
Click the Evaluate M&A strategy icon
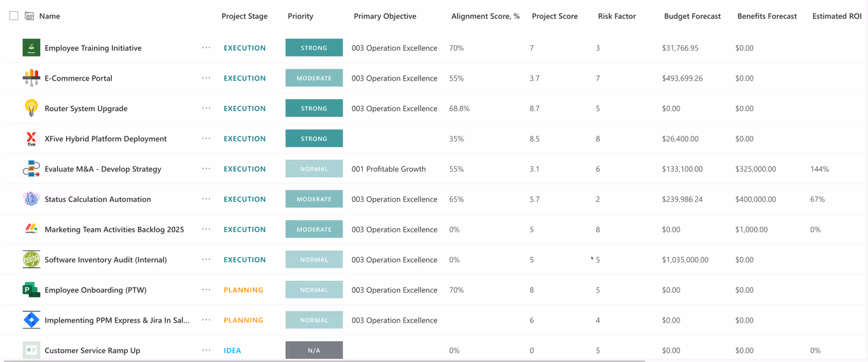(31, 169)
